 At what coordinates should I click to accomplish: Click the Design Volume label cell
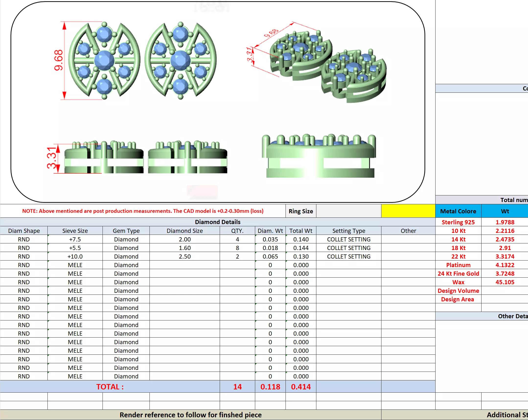(458, 291)
